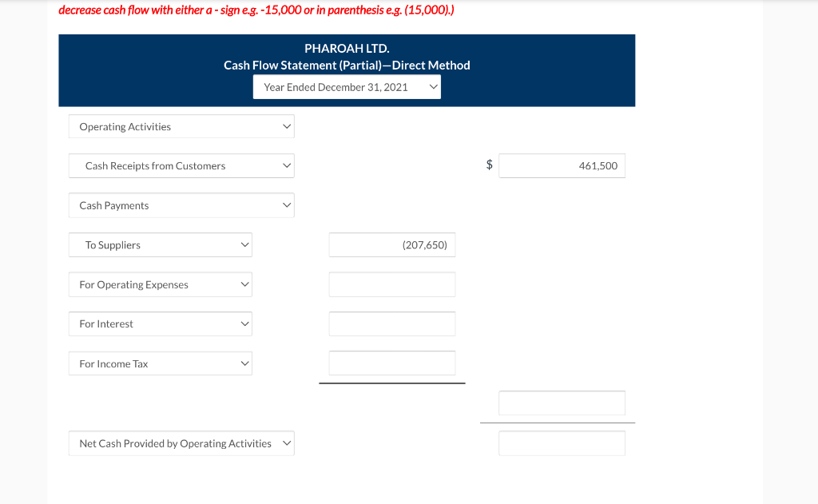The height and width of the screenshot is (504, 818).
Task: Expand the For Interest selector
Action: tap(160, 323)
